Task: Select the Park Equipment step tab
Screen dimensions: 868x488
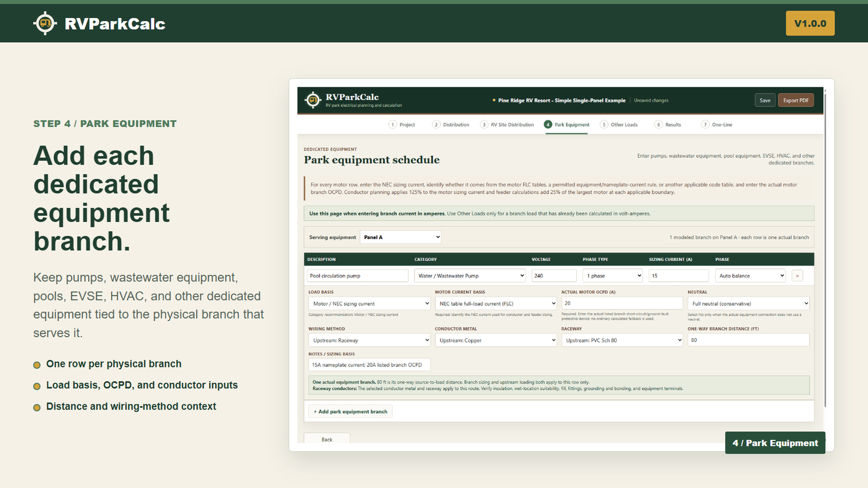Action: tap(567, 125)
